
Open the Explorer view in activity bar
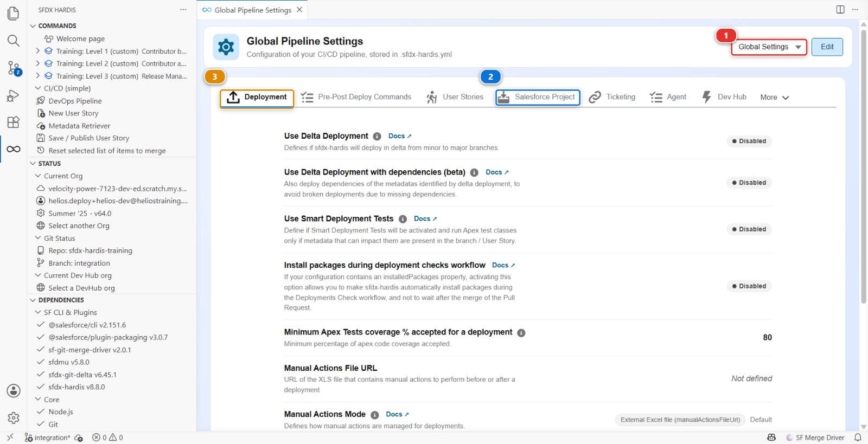pos(14,13)
